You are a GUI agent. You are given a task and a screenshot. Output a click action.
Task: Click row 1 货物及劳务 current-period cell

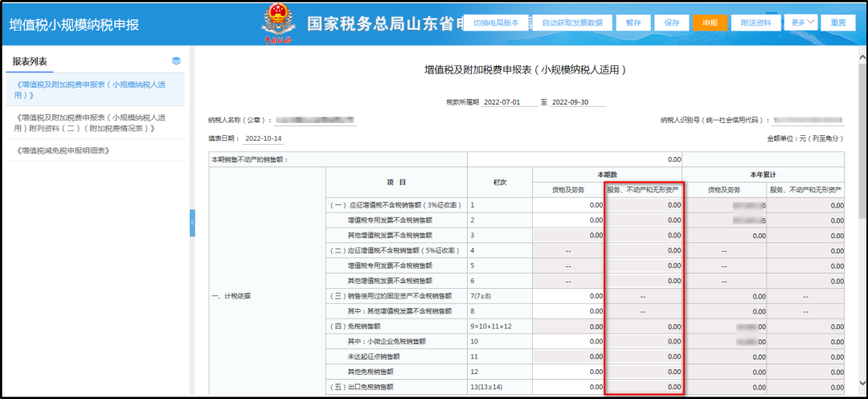(568, 205)
